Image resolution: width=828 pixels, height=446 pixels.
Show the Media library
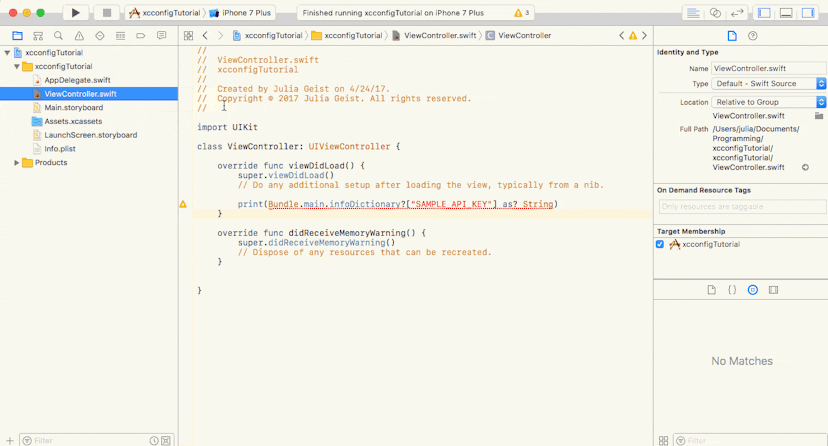click(x=774, y=290)
